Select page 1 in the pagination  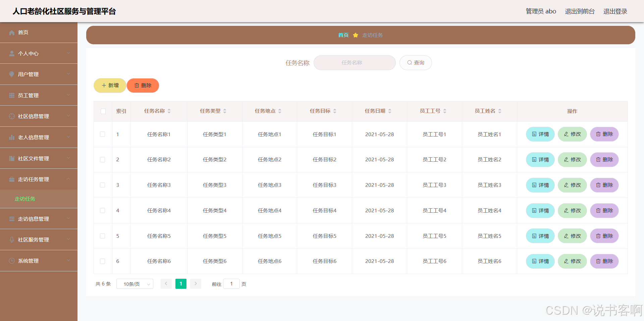tap(181, 284)
